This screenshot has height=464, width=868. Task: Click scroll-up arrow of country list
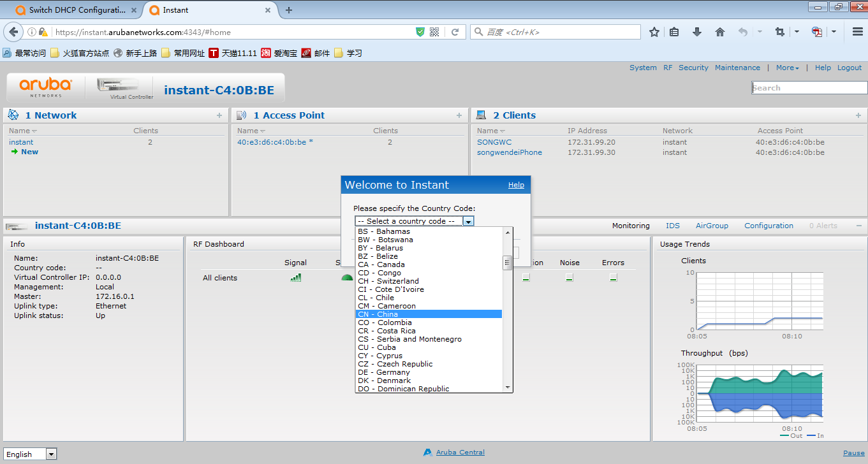pyautogui.click(x=508, y=232)
